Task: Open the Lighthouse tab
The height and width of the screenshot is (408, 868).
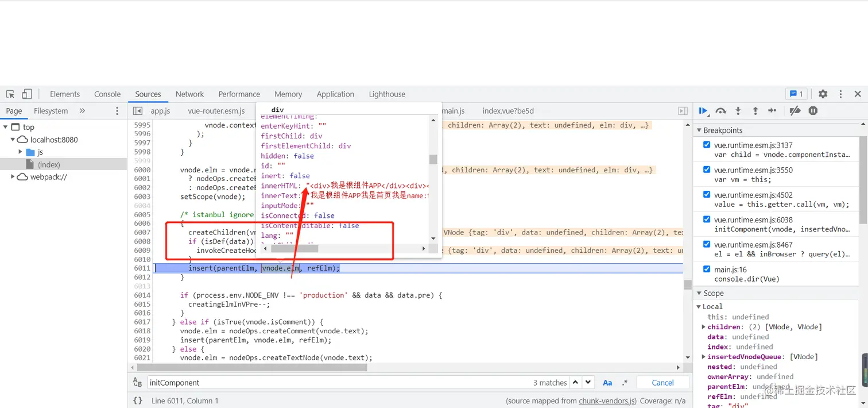Action: (x=387, y=94)
